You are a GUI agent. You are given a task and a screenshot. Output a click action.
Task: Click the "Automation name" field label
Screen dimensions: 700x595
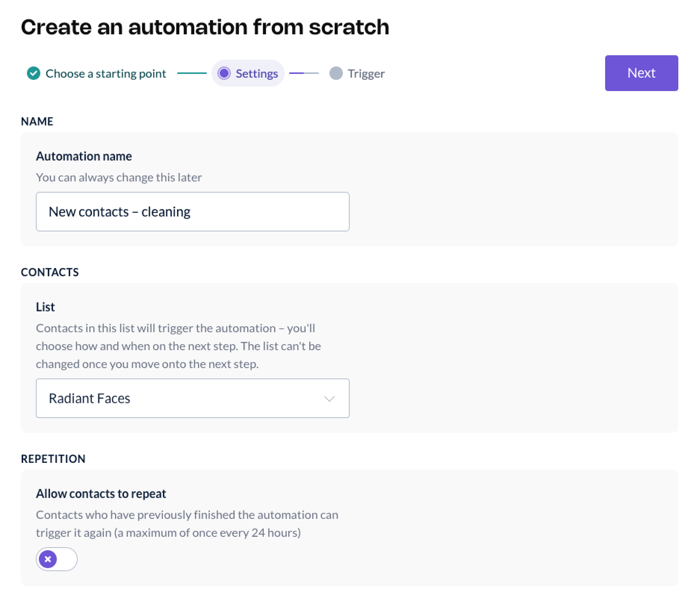point(84,156)
